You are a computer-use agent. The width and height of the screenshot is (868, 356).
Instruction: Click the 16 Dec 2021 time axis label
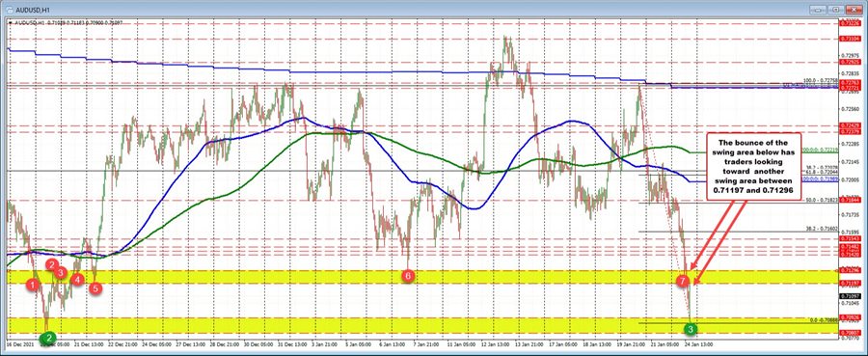(20, 343)
